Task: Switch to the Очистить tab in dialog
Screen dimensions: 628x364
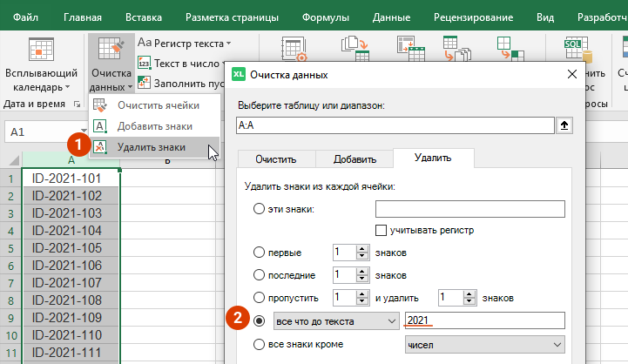Action: (275, 159)
